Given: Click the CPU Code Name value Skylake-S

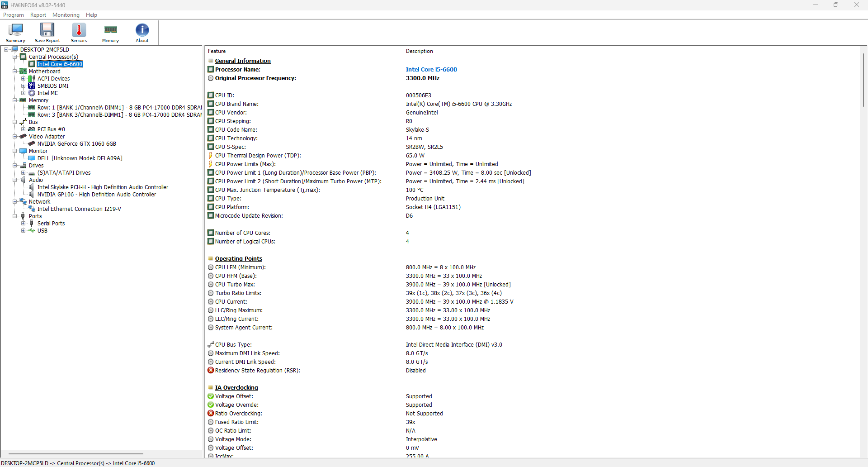Looking at the screenshot, I should 417,129.
